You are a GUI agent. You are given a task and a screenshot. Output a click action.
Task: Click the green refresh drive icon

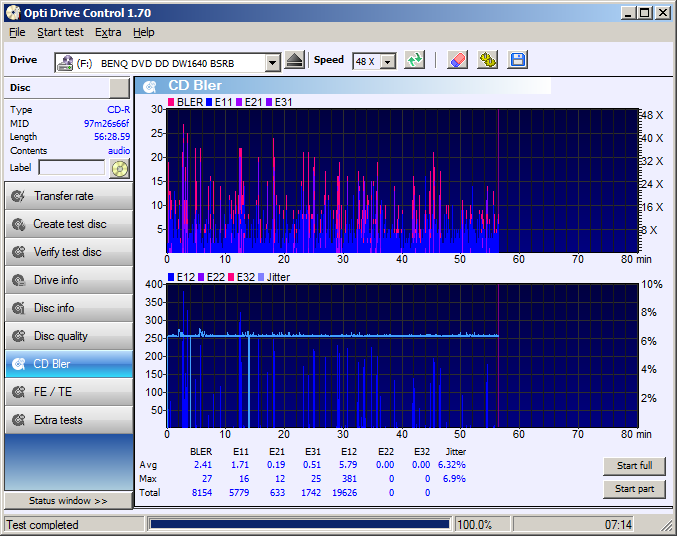coord(414,60)
